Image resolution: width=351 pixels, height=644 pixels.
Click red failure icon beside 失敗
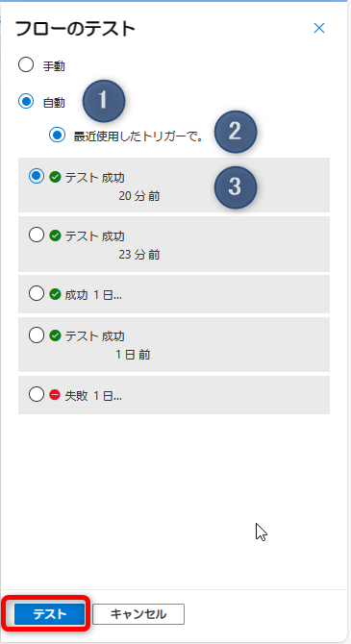(55, 395)
